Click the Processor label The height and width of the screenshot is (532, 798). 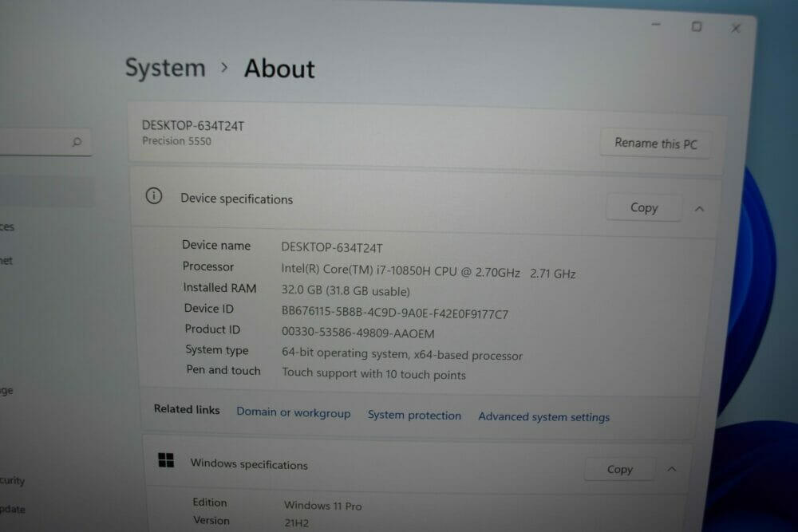coord(208,266)
